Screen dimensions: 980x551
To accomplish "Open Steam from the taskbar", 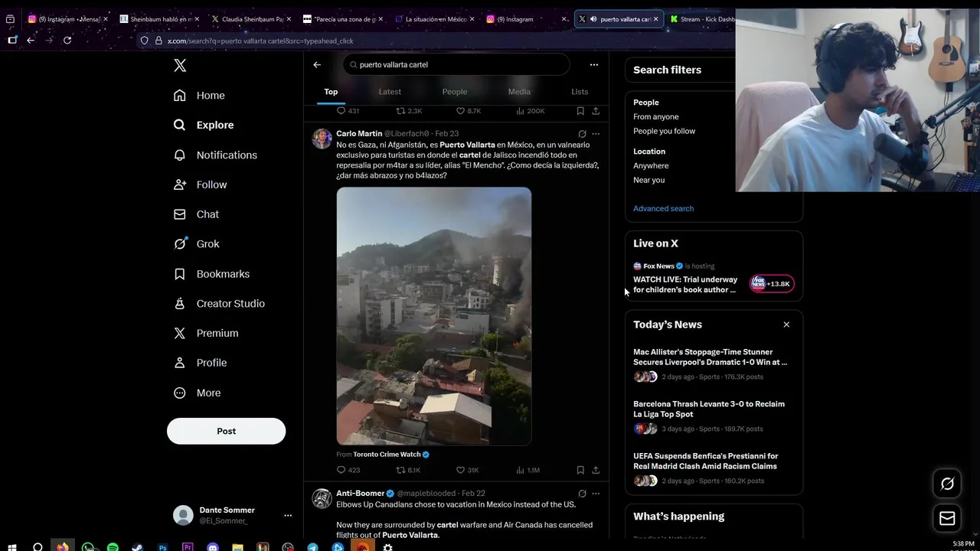I will (137, 547).
